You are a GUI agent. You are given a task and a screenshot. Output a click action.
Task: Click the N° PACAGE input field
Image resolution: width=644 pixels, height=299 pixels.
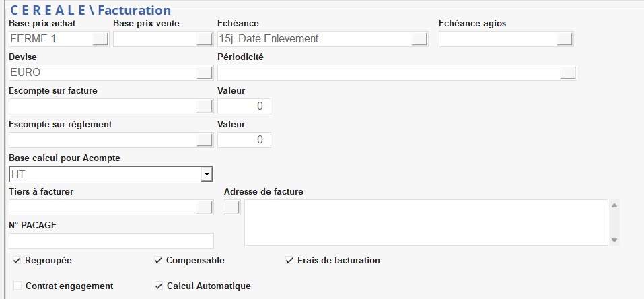(111, 241)
